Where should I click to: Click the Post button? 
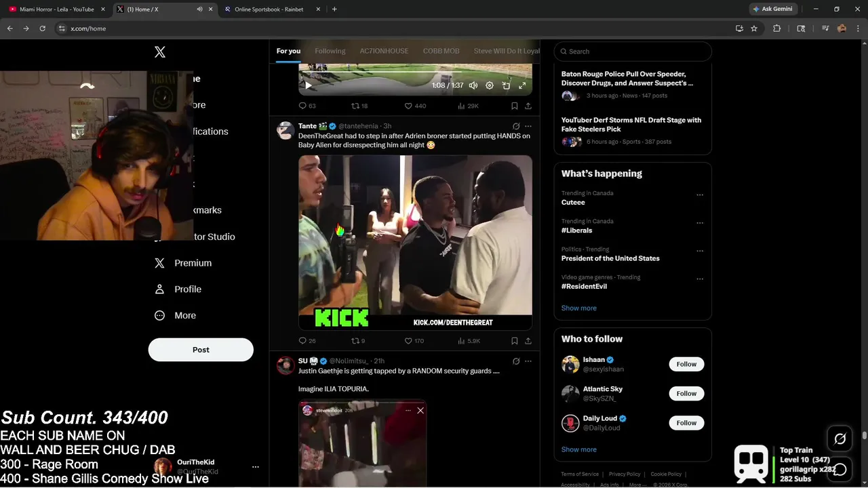(201, 350)
